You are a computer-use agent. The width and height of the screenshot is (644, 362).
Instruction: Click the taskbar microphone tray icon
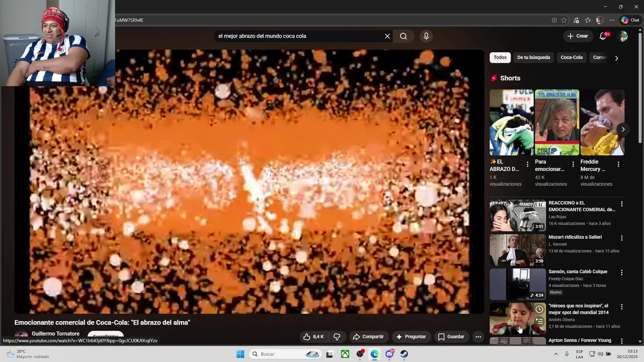pyautogui.click(x=567, y=354)
